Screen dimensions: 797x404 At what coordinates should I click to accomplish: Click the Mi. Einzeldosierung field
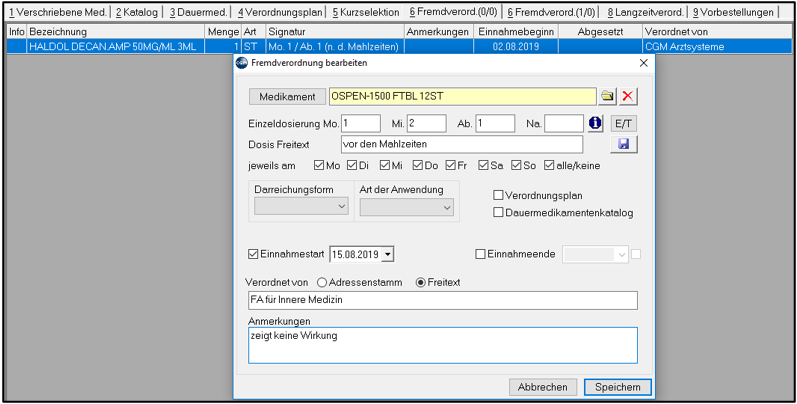426,123
